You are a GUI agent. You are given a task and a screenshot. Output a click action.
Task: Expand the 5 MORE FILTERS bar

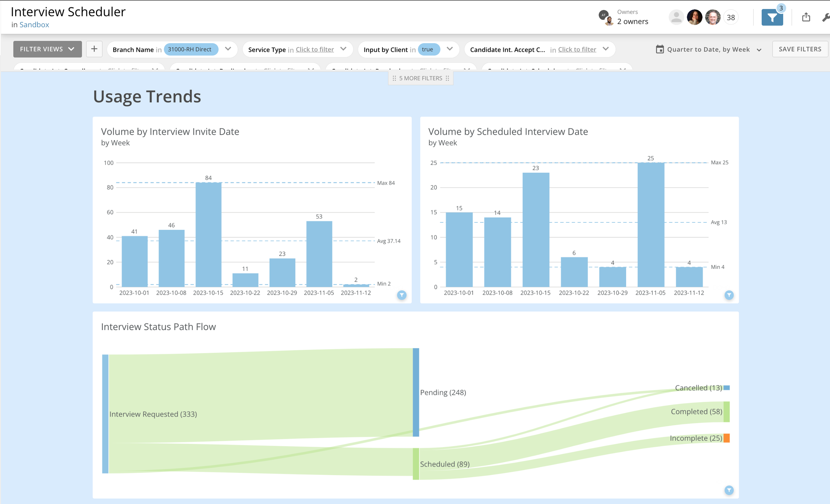click(420, 78)
